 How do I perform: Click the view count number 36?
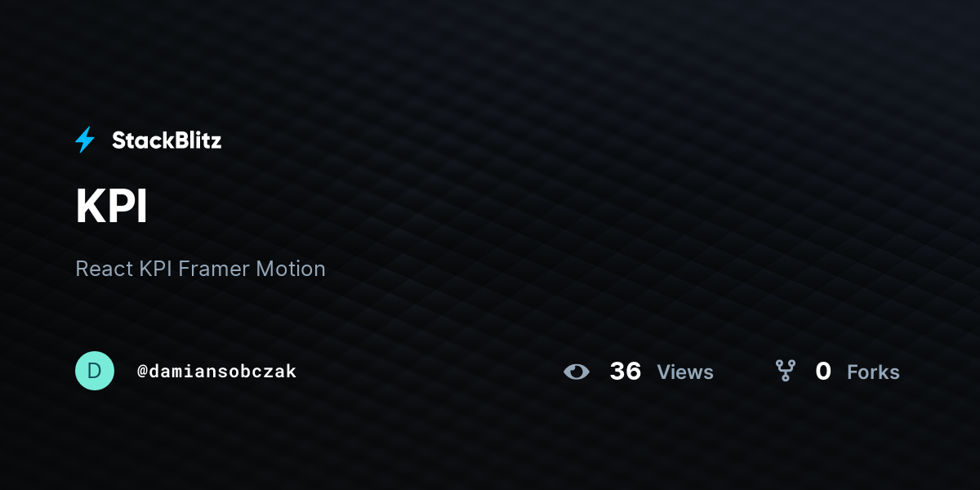click(x=626, y=372)
